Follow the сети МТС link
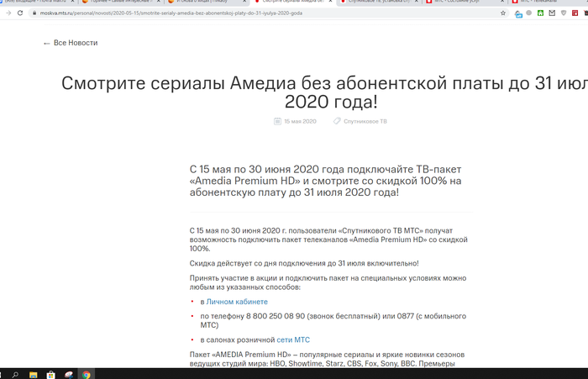This screenshot has width=588, height=379. click(293, 340)
